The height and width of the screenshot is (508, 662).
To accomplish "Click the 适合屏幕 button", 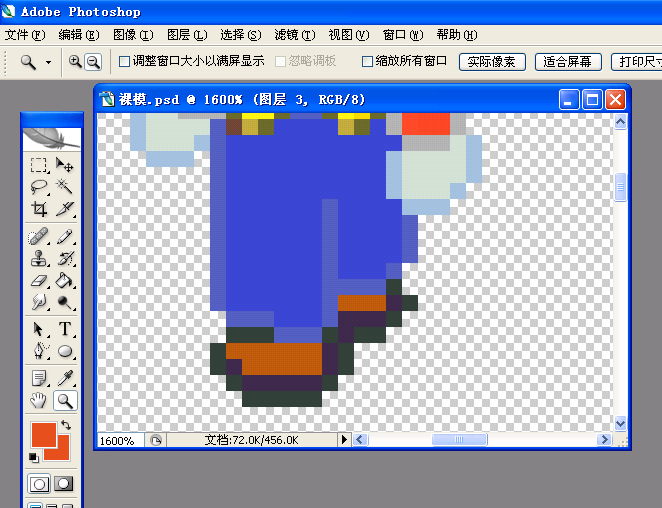I will click(x=568, y=62).
